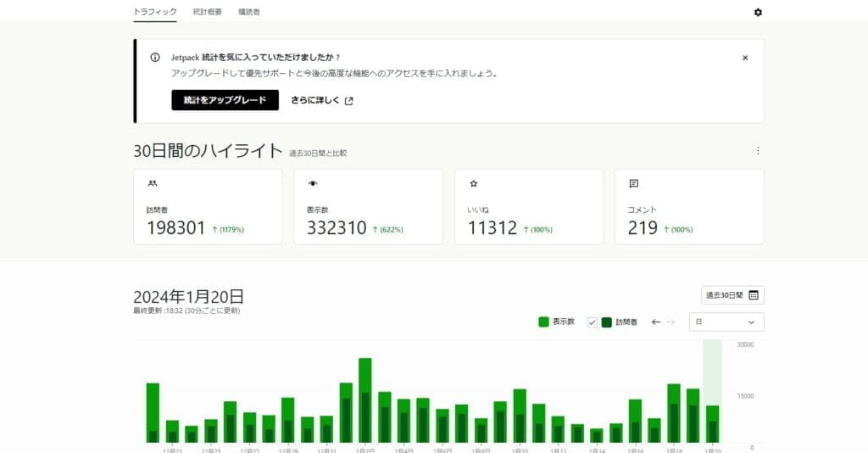Screen dimensions: 868x453
Task: Click the info icon in Jetpack banner
Action: [x=154, y=58]
